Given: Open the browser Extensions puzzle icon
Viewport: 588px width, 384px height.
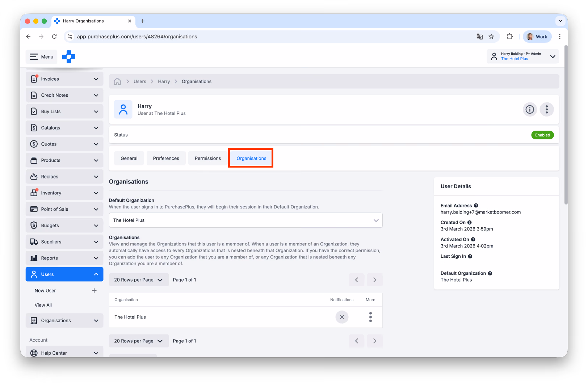Looking at the screenshot, I should (x=509, y=37).
